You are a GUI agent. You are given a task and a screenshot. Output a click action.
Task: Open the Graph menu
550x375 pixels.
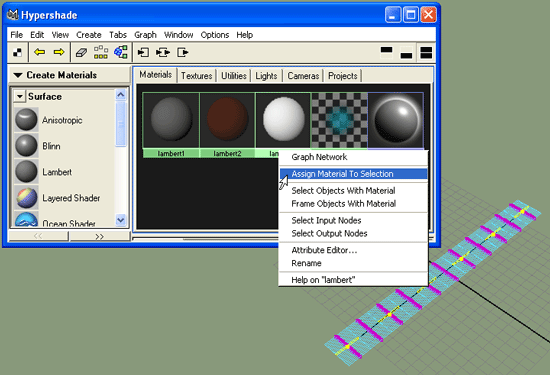point(145,35)
